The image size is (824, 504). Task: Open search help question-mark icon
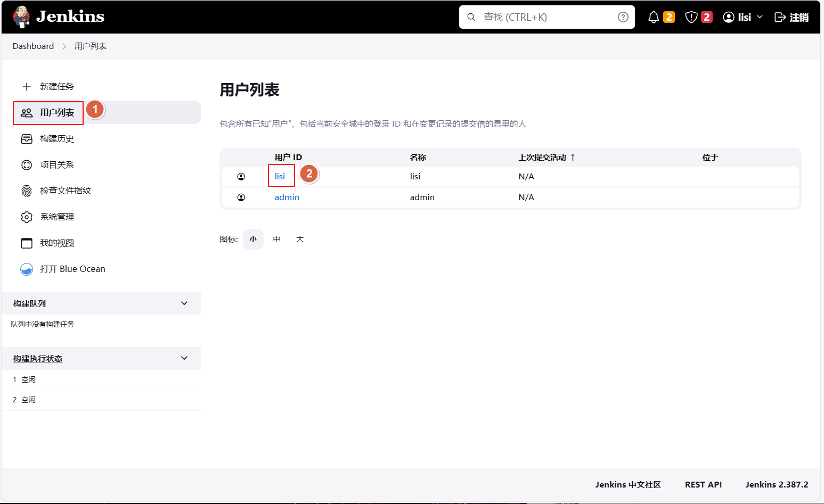coord(623,17)
